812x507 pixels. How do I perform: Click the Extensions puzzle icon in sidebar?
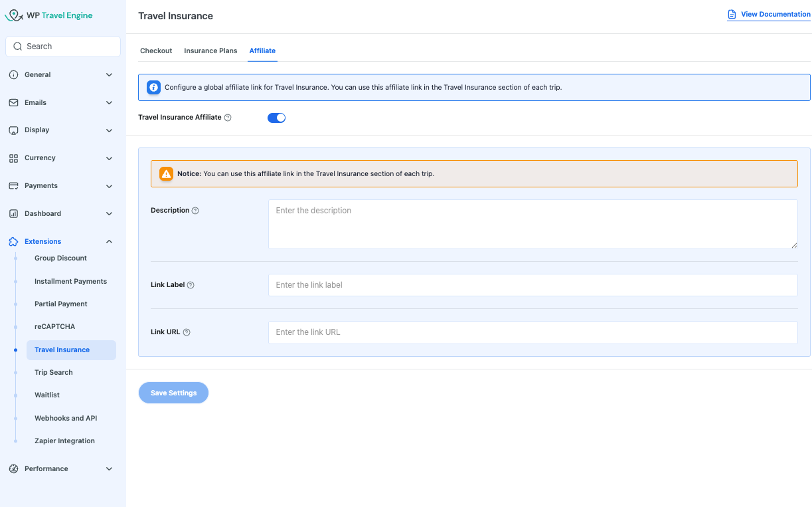coord(13,242)
